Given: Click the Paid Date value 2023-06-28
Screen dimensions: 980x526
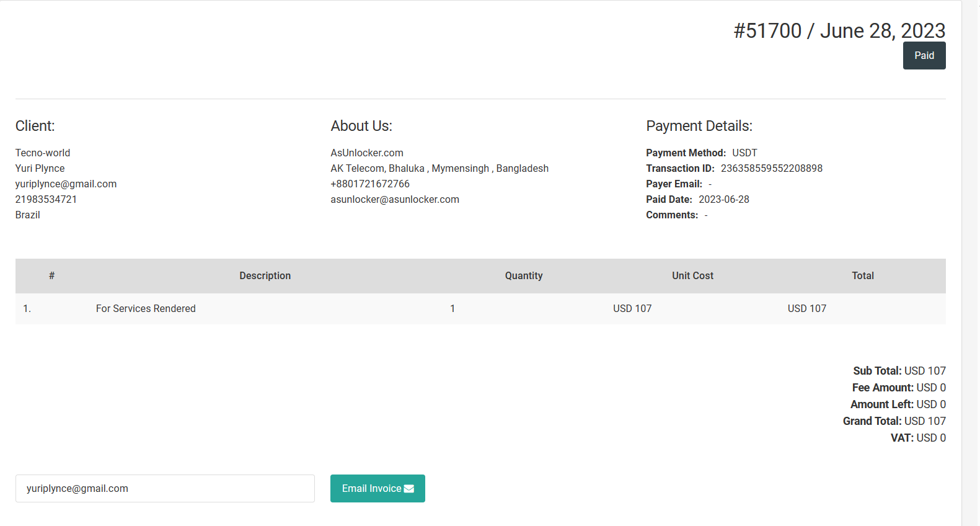Looking at the screenshot, I should point(724,199).
